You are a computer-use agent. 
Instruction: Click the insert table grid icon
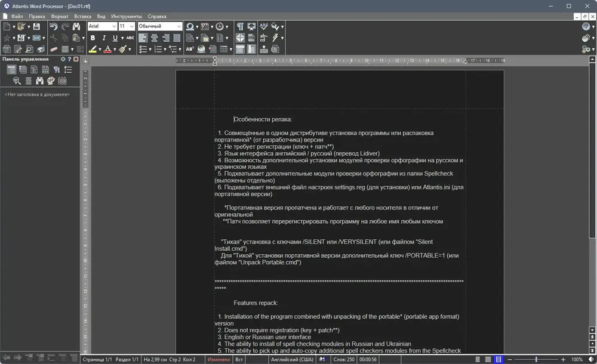click(x=224, y=49)
